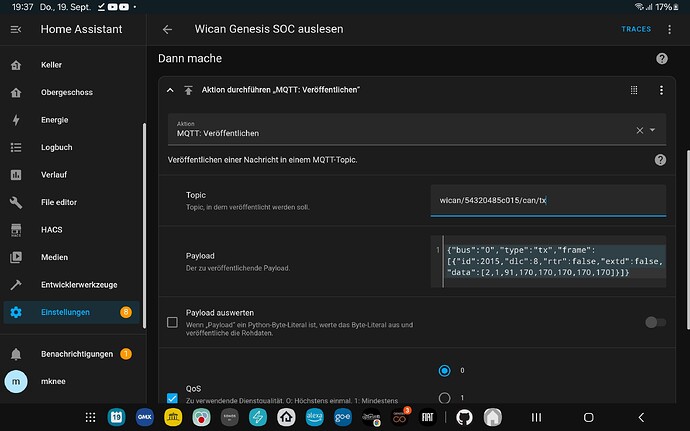Image resolution: width=690 pixels, height=431 pixels.
Task: Select QoS option 0
Action: point(444,371)
